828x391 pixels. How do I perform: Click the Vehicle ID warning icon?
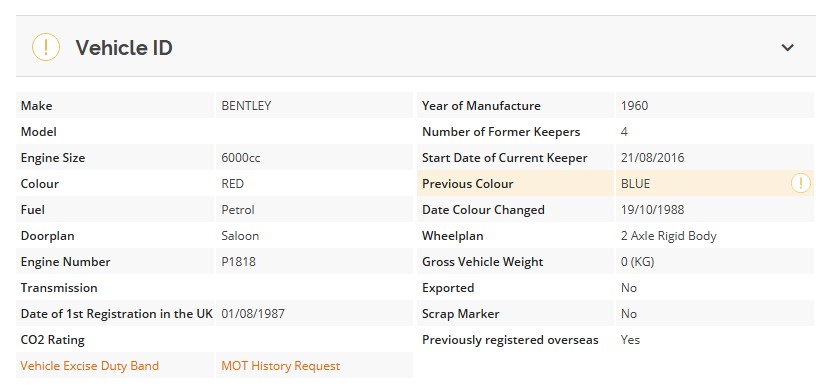pos(46,48)
